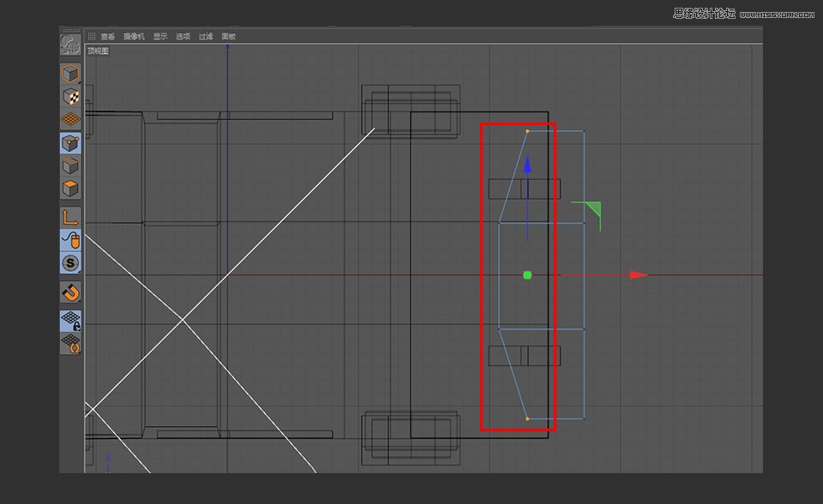Toggle Enable Snap with the S icon

[x=70, y=264]
